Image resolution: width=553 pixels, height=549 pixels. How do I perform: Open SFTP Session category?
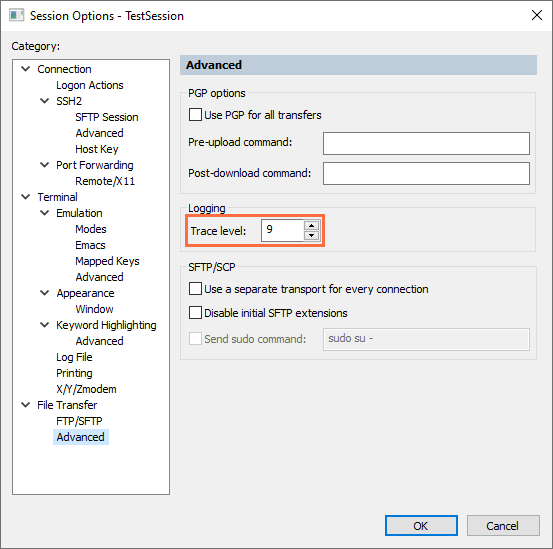click(x=107, y=117)
